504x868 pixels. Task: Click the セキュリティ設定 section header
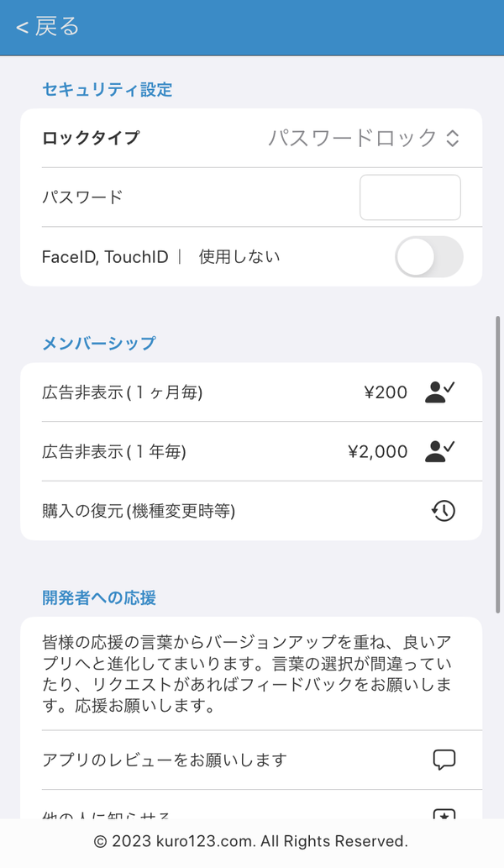pyautogui.click(x=108, y=90)
